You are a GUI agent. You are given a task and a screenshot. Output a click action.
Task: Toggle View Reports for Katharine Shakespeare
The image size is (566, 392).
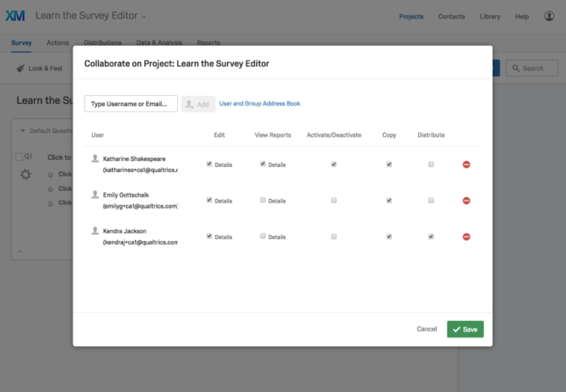263,164
